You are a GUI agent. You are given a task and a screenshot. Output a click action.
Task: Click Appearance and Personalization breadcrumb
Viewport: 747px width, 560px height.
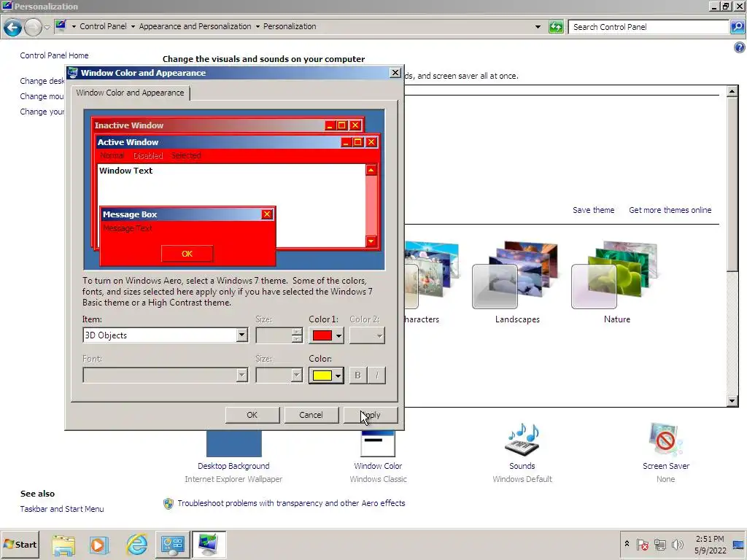tap(195, 27)
